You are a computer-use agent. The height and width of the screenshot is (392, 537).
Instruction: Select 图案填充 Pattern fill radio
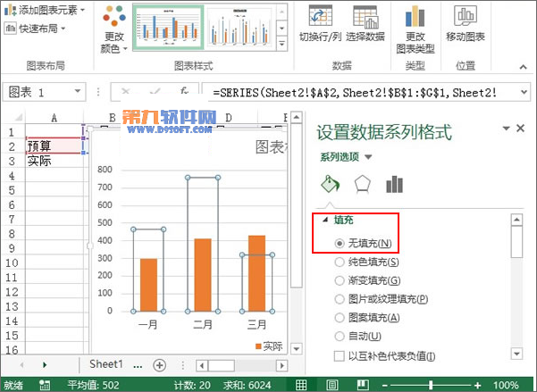tap(339, 318)
